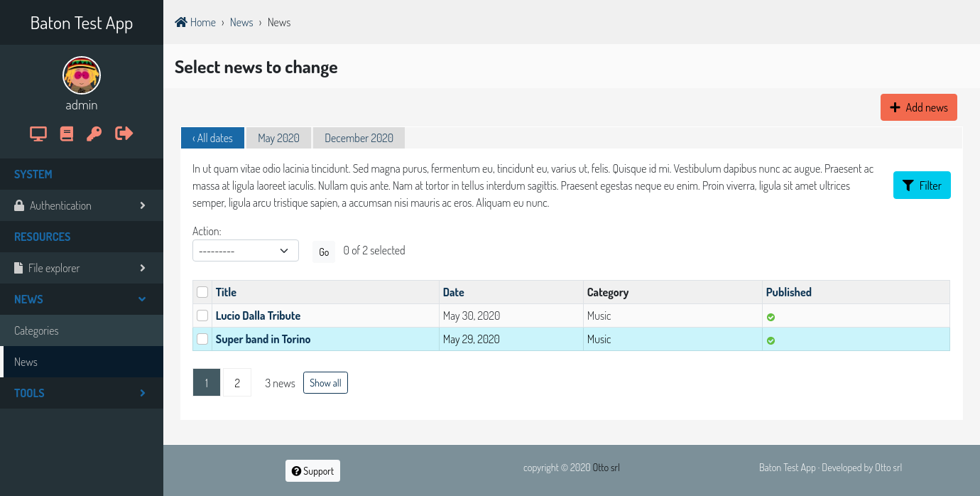The image size is (980, 496).
Task: Click the monitor icon under admin
Action: (38, 134)
